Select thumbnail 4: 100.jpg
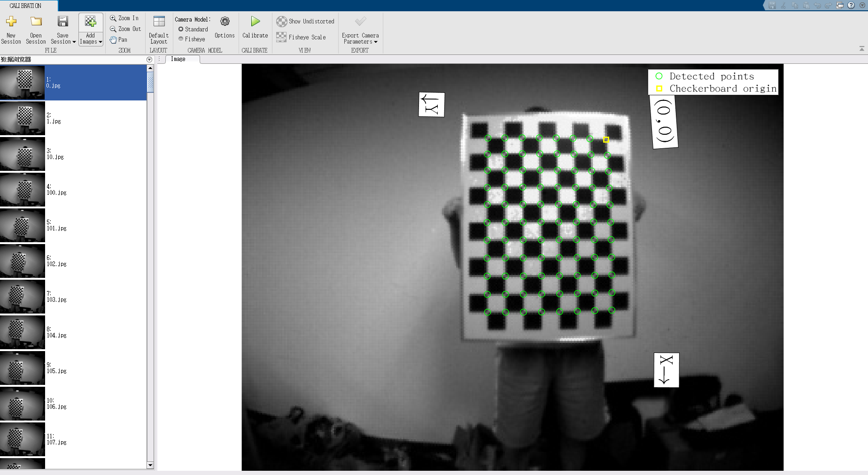Image resolution: width=868 pixels, height=475 pixels. coord(73,190)
